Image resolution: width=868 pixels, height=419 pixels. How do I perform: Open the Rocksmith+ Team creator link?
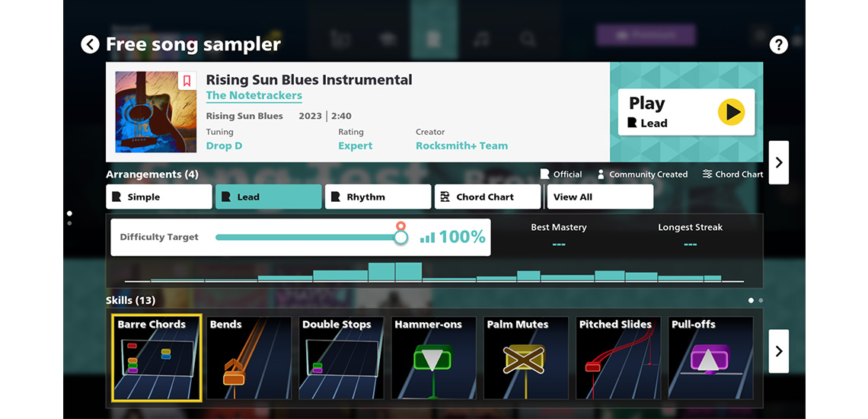[461, 146]
